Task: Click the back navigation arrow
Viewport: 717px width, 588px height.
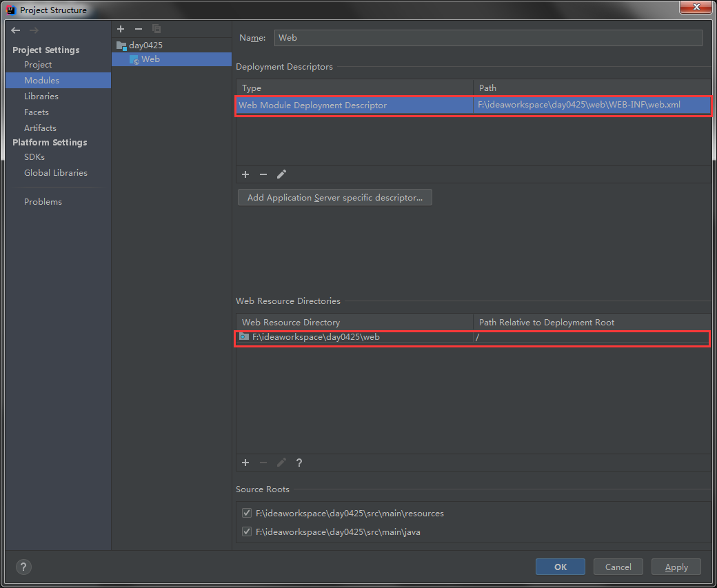Action: tap(16, 30)
